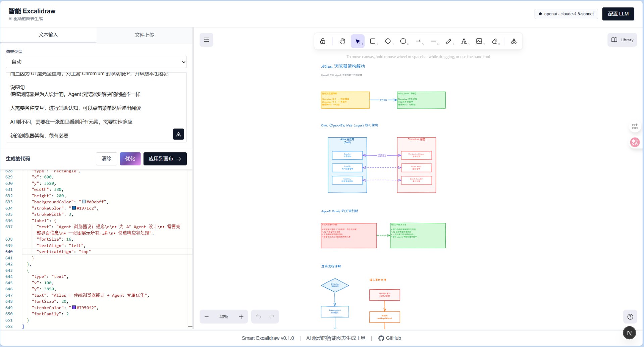This screenshot has height=347, width=644.
Task: Select the Arrow tool
Action: click(418, 41)
